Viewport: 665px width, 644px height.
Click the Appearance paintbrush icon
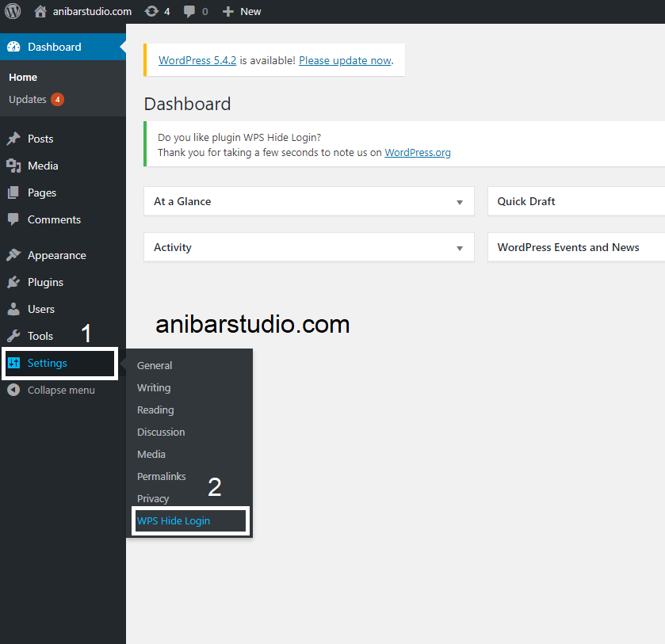(x=13, y=255)
